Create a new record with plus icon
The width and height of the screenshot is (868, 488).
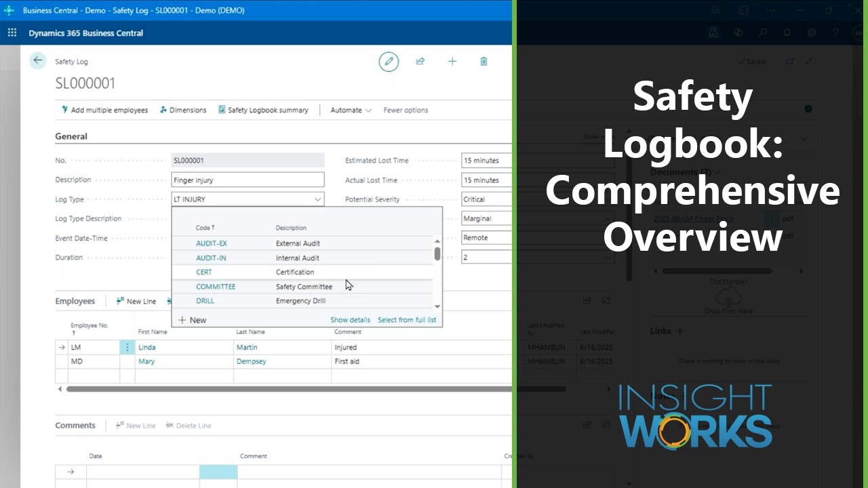[x=452, y=61]
